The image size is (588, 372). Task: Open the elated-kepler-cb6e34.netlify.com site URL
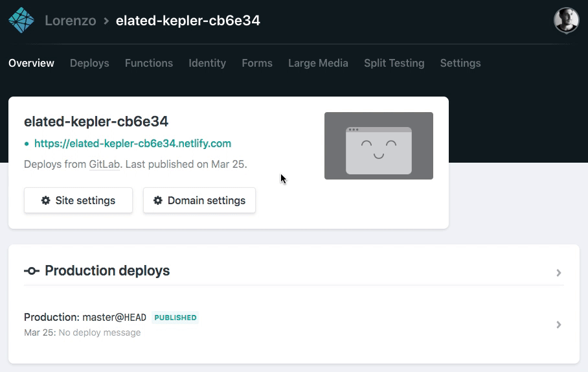click(132, 143)
